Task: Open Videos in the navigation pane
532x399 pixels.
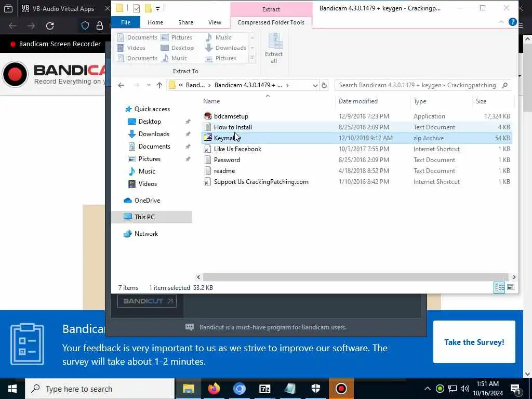Action: click(x=148, y=184)
